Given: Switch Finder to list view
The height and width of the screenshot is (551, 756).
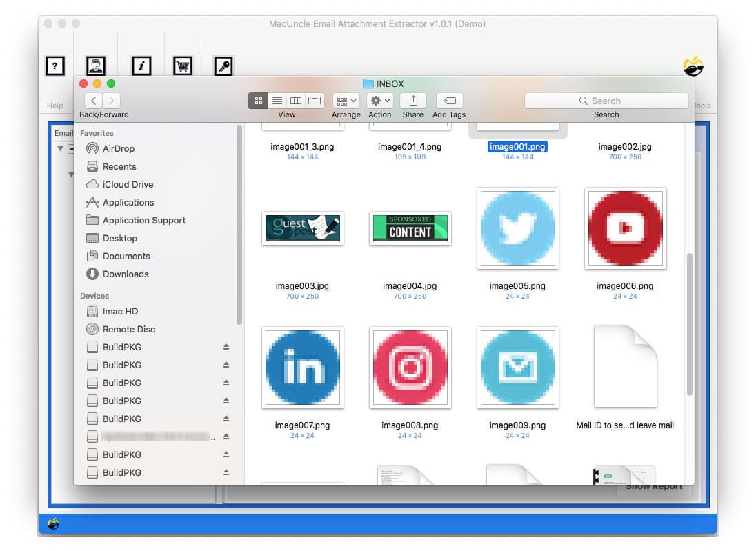Looking at the screenshot, I should coord(277,101).
